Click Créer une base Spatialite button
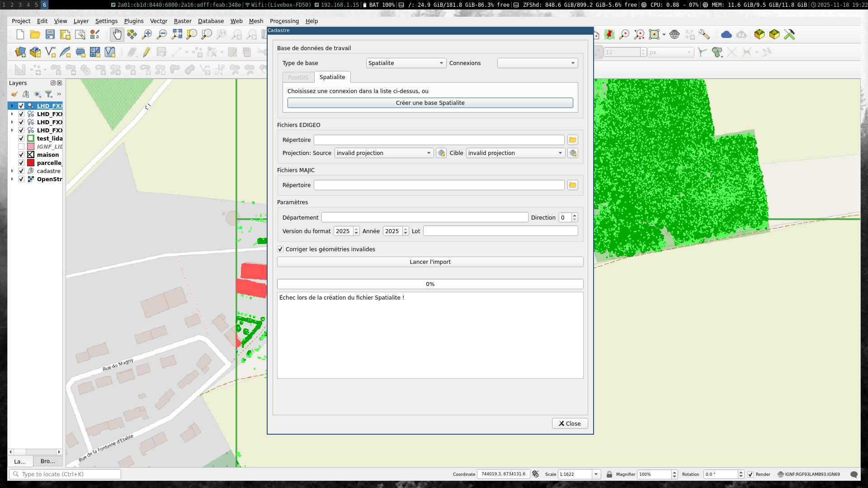 point(430,103)
